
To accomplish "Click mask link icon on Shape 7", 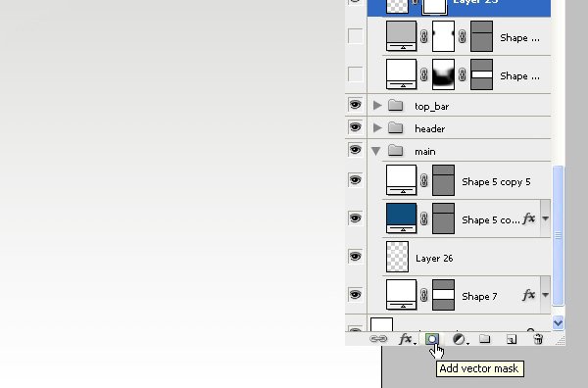I will 424,295.
